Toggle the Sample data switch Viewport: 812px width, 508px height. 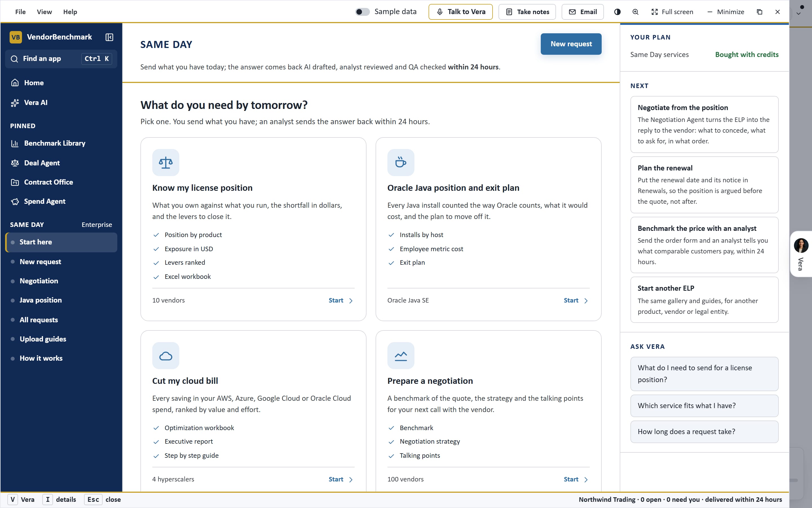[362, 12]
